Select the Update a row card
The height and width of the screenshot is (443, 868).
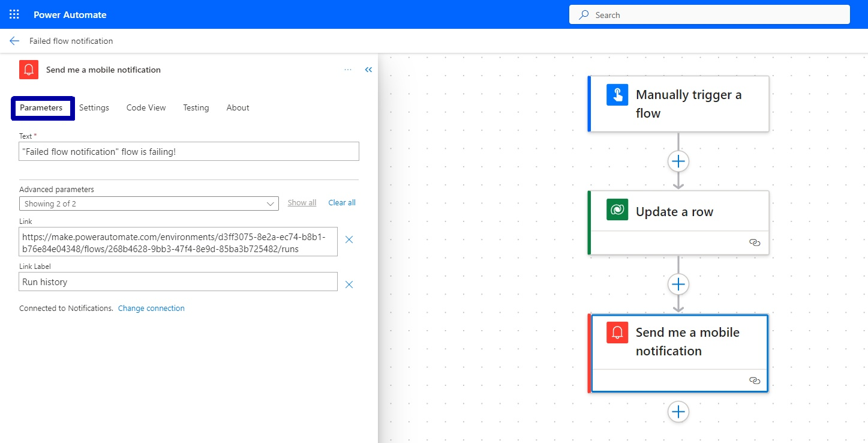click(678, 223)
